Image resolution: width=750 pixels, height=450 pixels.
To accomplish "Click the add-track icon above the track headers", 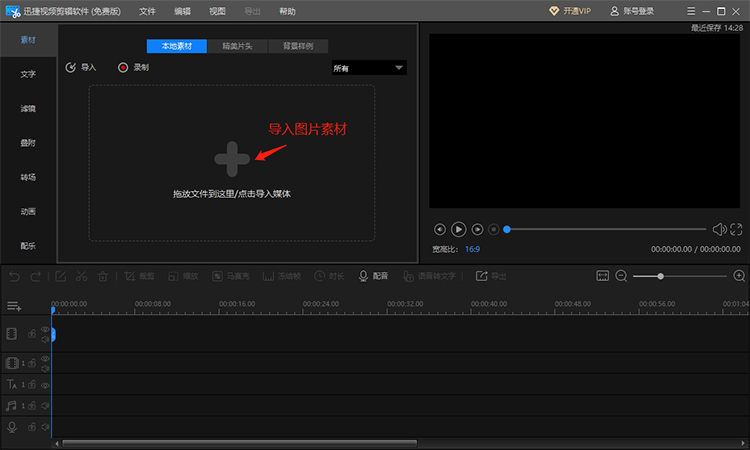I will tap(14, 306).
